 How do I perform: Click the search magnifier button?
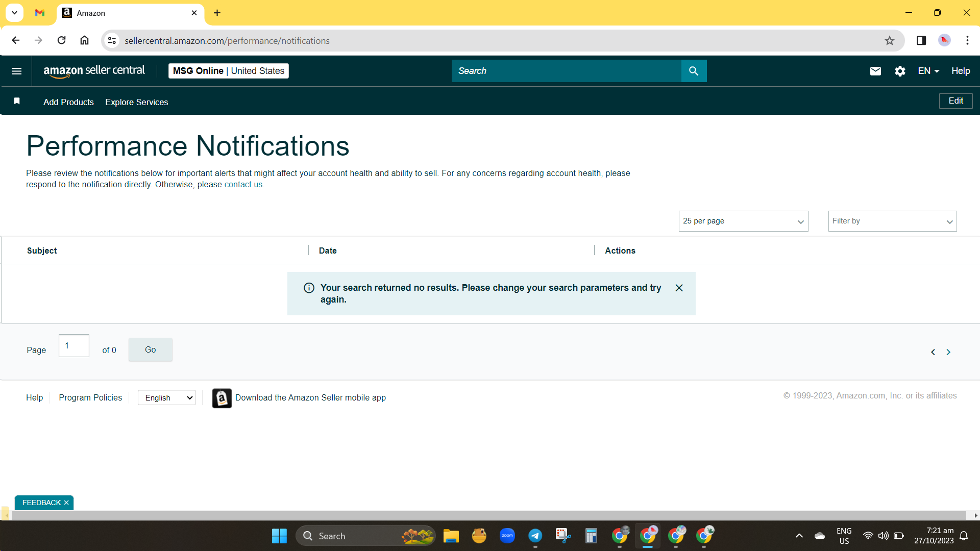[x=694, y=71]
